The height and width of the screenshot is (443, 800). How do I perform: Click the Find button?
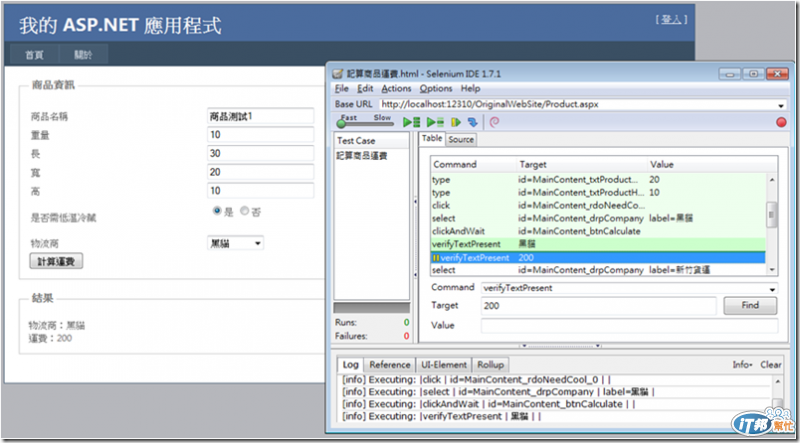pyautogui.click(x=750, y=305)
